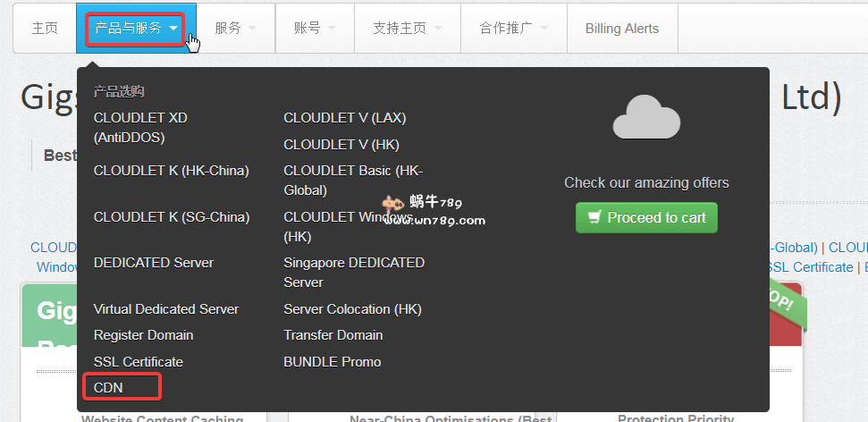Open the Billing Alerts menu item

pyautogui.click(x=622, y=29)
